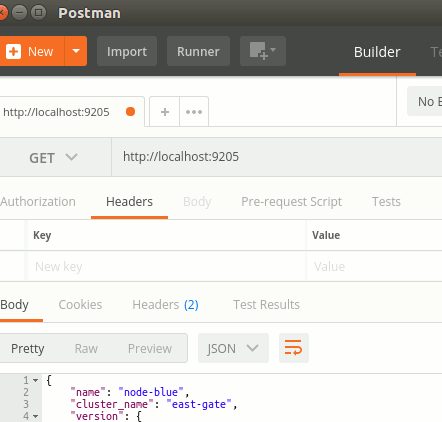Click the New key input field
Viewport: 442px width, 422px height.
(167, 267)
